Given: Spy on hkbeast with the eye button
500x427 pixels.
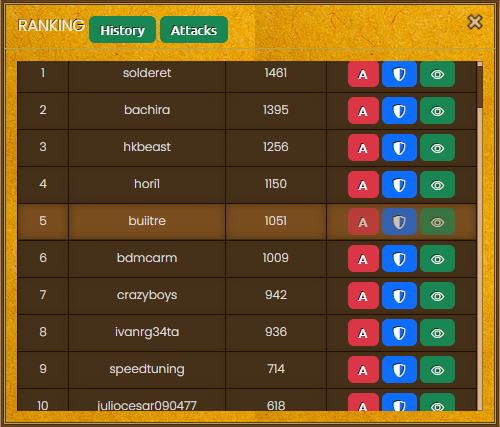Looking at the screenshot, I should pyautogui.click(x=437, y=148).
